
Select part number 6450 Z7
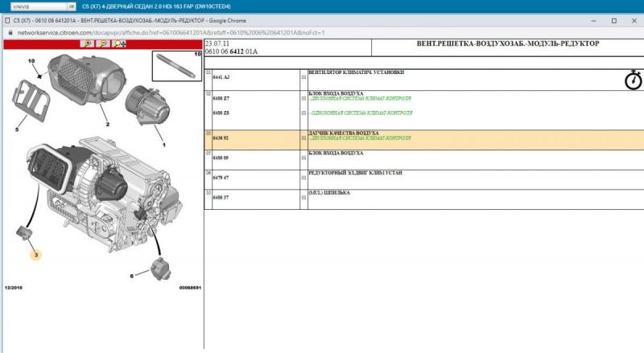(x=222, y=98)
